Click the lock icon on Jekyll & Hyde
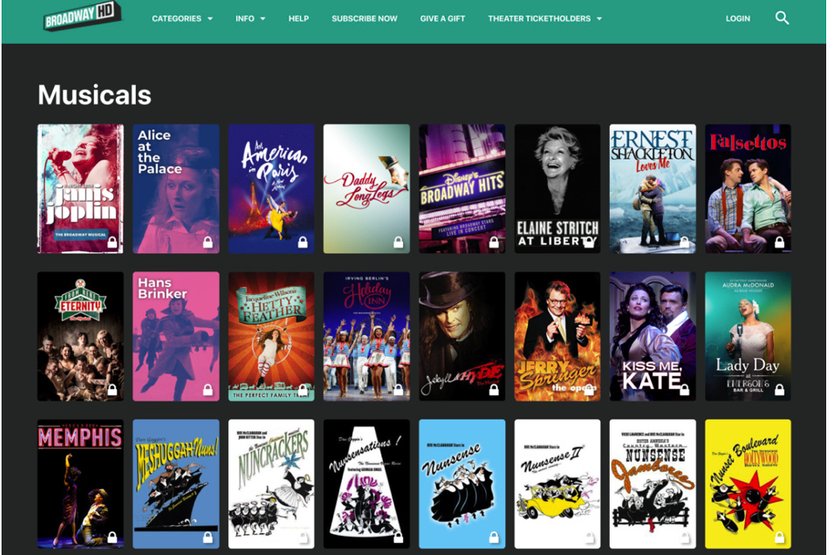Screen dimensions: 833x555 click(x=494, y=390)
